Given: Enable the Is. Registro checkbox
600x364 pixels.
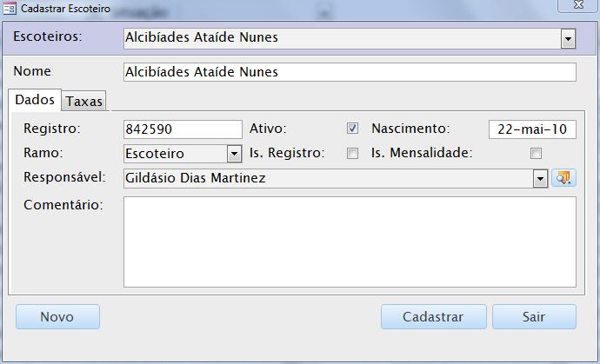Looking at the screenshot, I should click(352, 154).
